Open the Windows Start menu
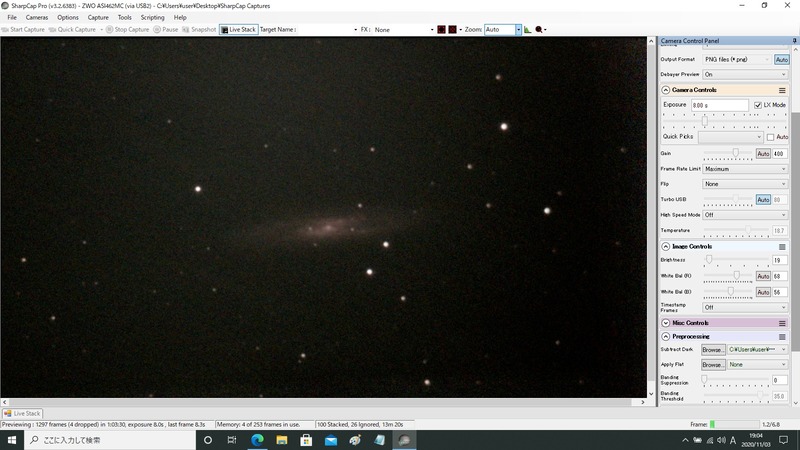Viewport: 800px width, 450px height. tap(12, 440)
